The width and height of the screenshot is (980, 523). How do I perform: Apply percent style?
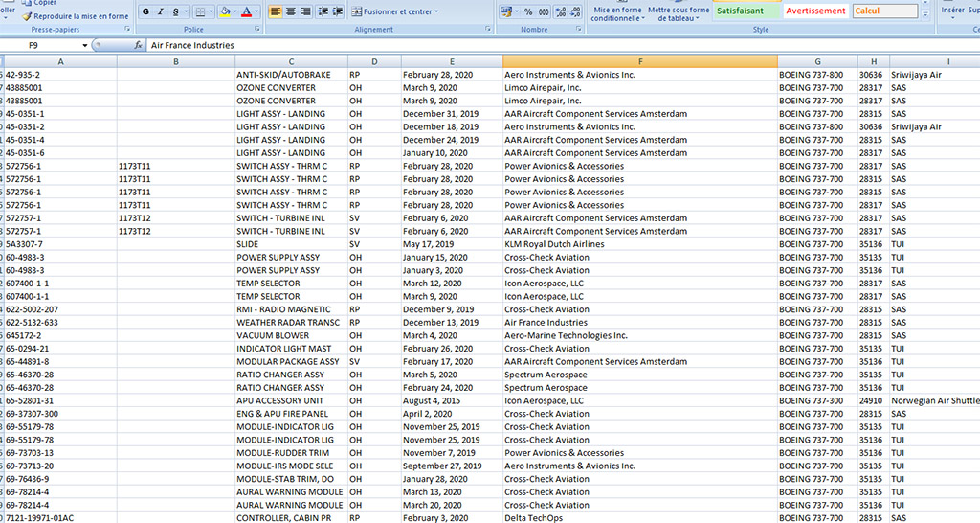(528, 11)
